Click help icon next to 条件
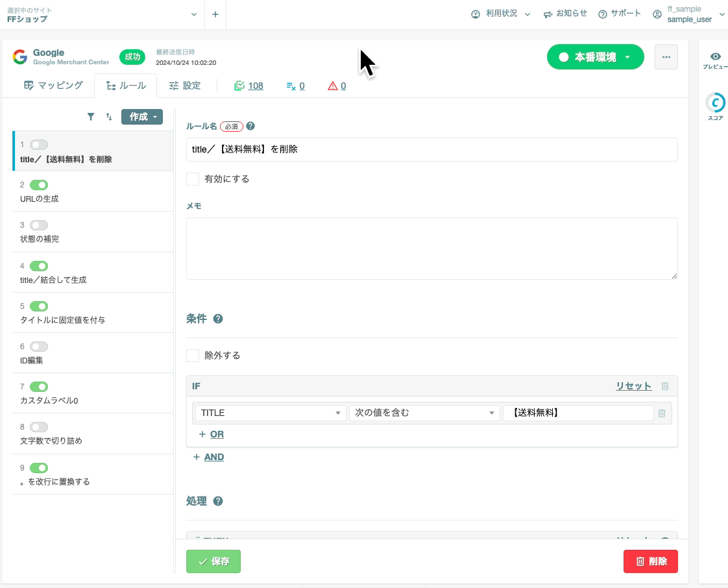Image resolution: width=728 pixels, height=588 pixels. (218, 319)
